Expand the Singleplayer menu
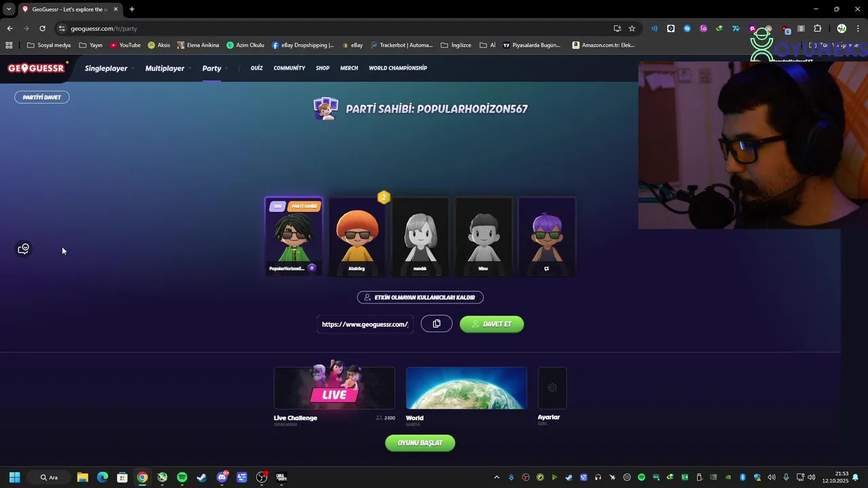This screenshot has width=868, height=488. click(x=108, y=68)
